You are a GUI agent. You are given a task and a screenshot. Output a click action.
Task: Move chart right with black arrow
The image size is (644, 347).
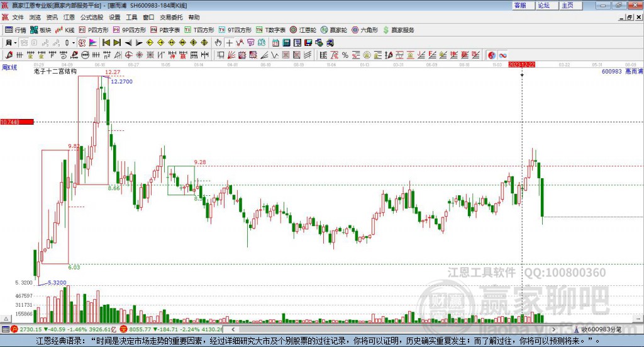point(139,43)
